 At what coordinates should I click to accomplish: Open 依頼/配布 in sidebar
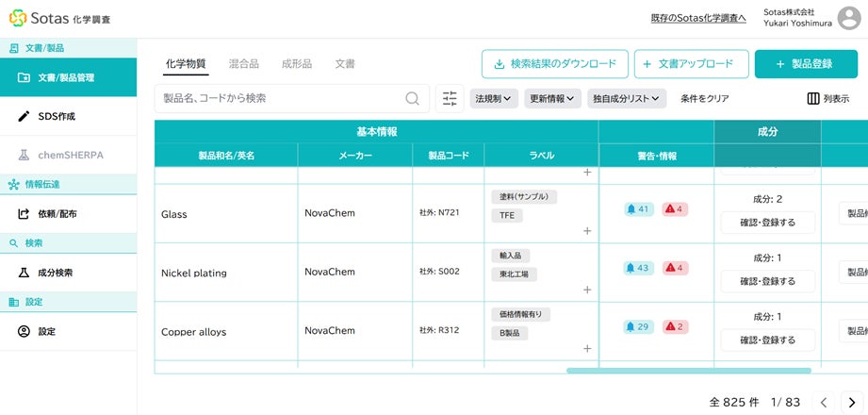pos(68,214)
